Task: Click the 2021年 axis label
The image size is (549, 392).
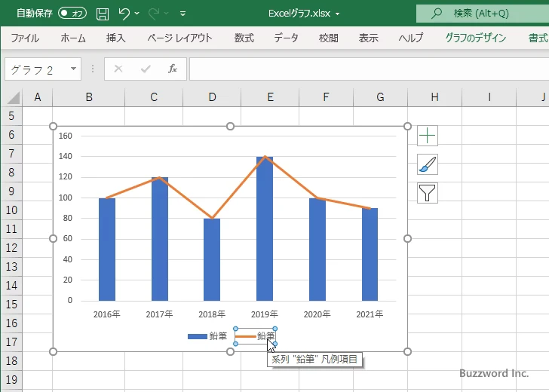Action: pos(370,314)
